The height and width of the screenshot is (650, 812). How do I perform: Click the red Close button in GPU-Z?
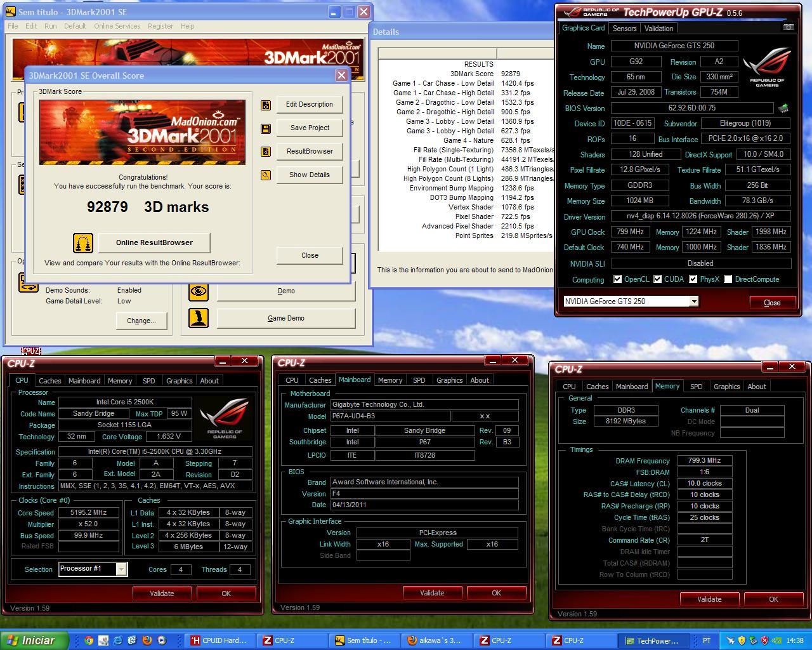tap(772, 303)
